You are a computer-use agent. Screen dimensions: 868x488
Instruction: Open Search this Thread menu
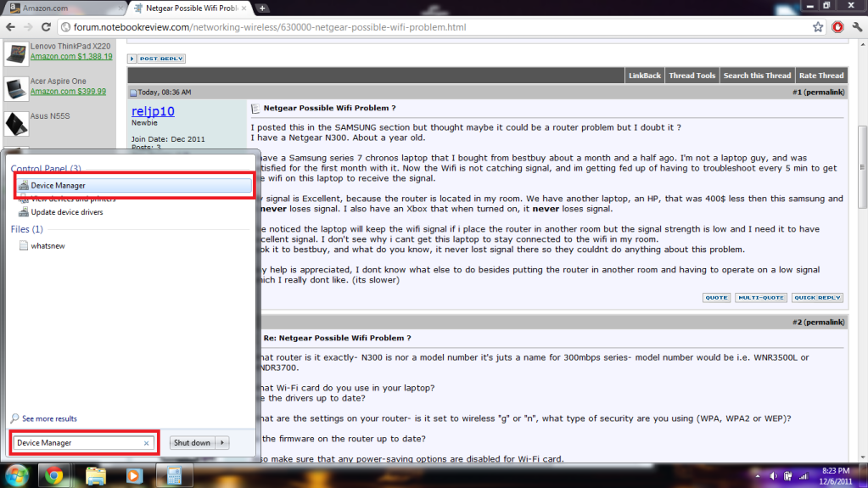click(x=757, y=76)
